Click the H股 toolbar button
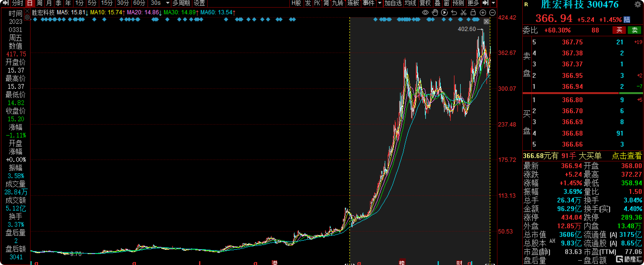Viewport: 644px width, 265px height. [x=296, y=3]
